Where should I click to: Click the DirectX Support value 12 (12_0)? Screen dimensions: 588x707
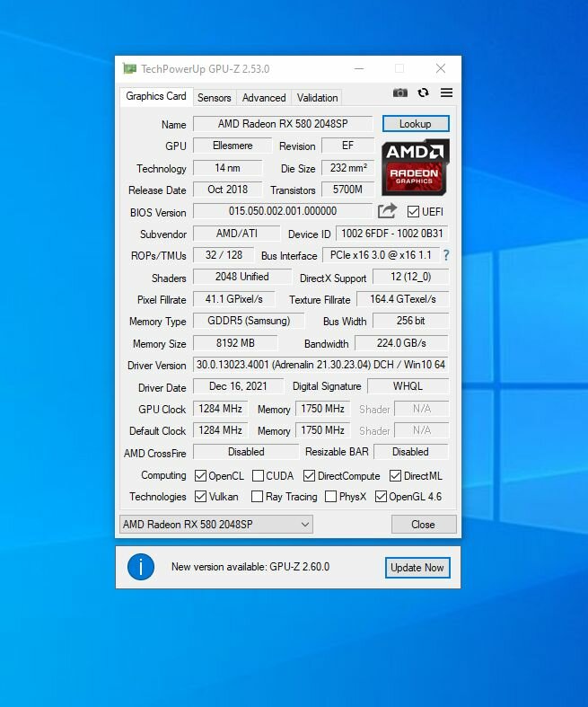click(410, 277)
